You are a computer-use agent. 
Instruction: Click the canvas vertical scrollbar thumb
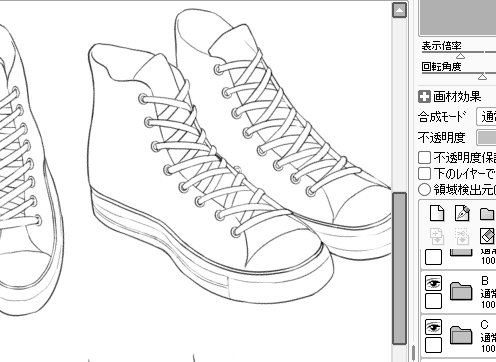399,269
